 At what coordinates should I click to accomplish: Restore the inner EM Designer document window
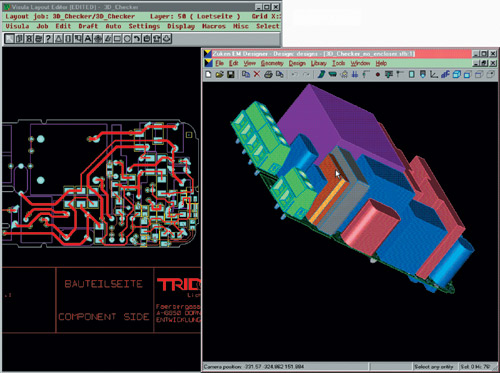(484, 63)
